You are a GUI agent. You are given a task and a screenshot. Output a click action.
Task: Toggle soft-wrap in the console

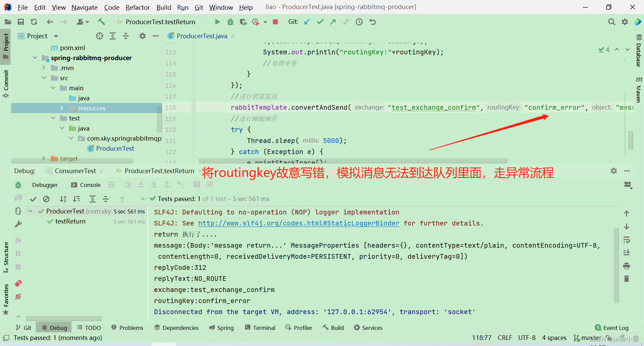pos(627,240)
